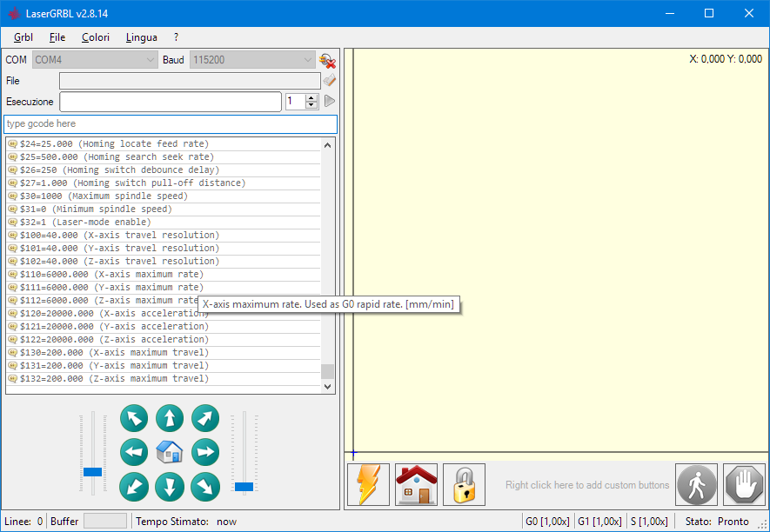Click the padlock unlock button

tap(464, 484)
